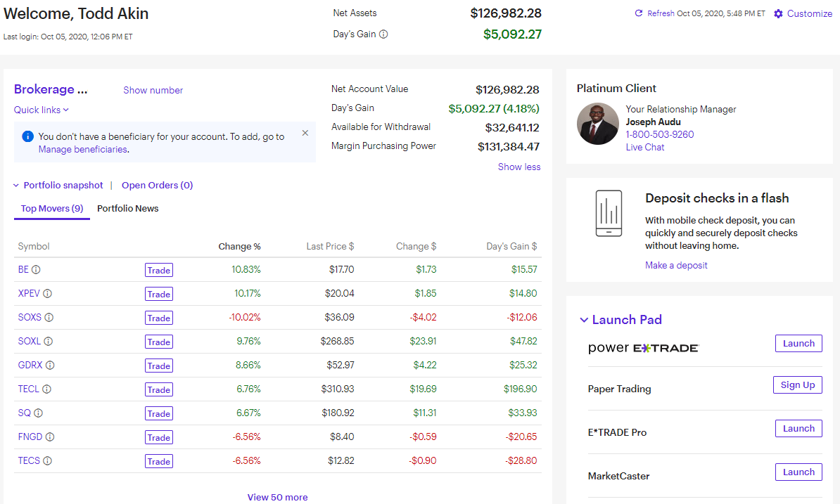This screenshot has height=504, width=840.
Task: Sign Up for Paper Trading
Action: click(797, 385)
